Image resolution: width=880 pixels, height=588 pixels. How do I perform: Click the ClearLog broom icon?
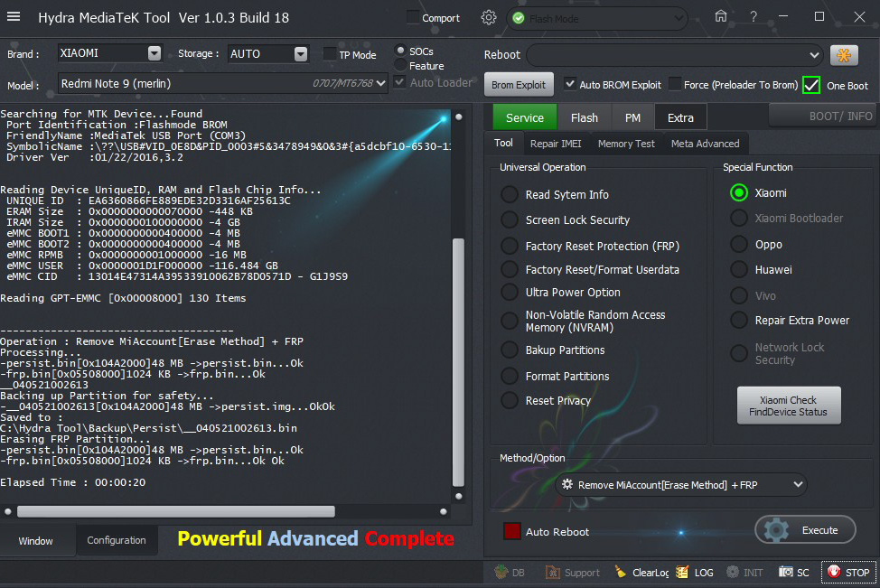point(621,573)
